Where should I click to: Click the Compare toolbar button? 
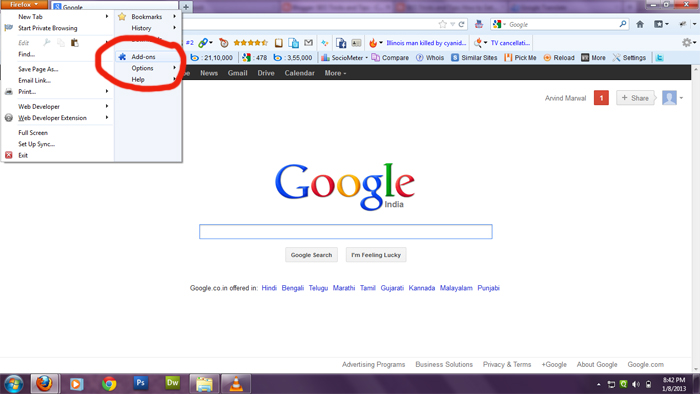tap(390, 58)
